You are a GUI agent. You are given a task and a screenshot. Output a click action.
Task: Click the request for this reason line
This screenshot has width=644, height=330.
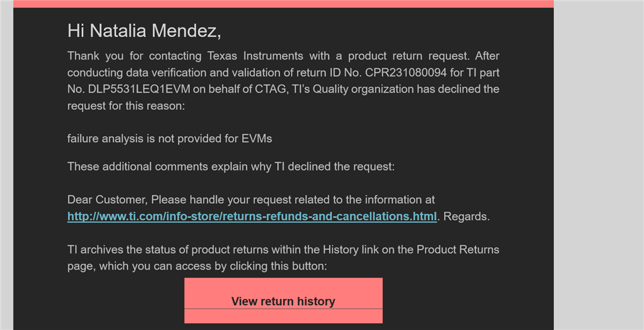tap(126, 106)
